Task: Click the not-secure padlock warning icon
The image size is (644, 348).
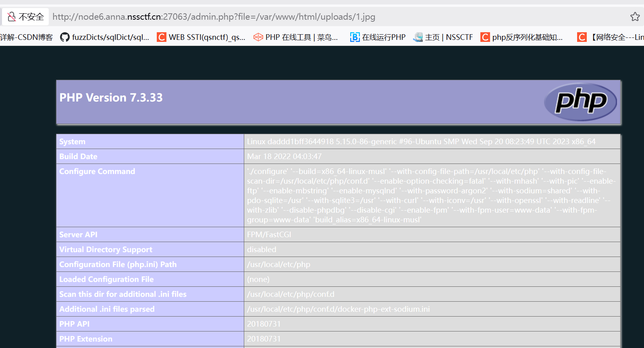Action: [12, 17]
